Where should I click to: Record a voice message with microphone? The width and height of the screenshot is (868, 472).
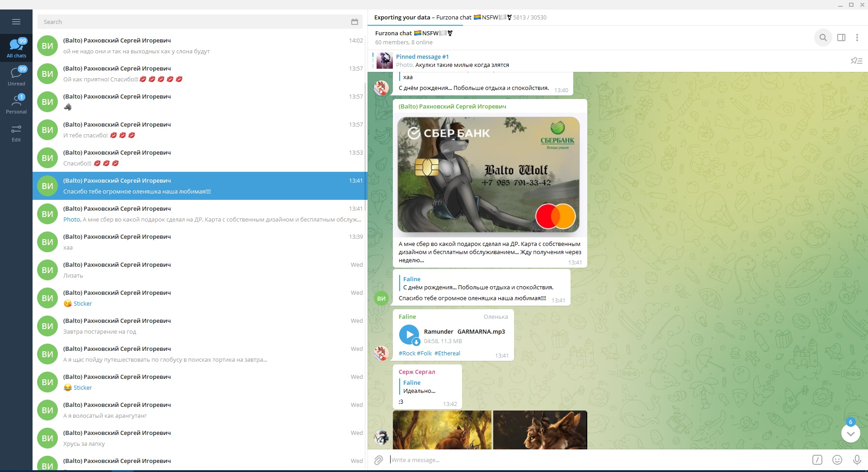click(x=857, y=460)
